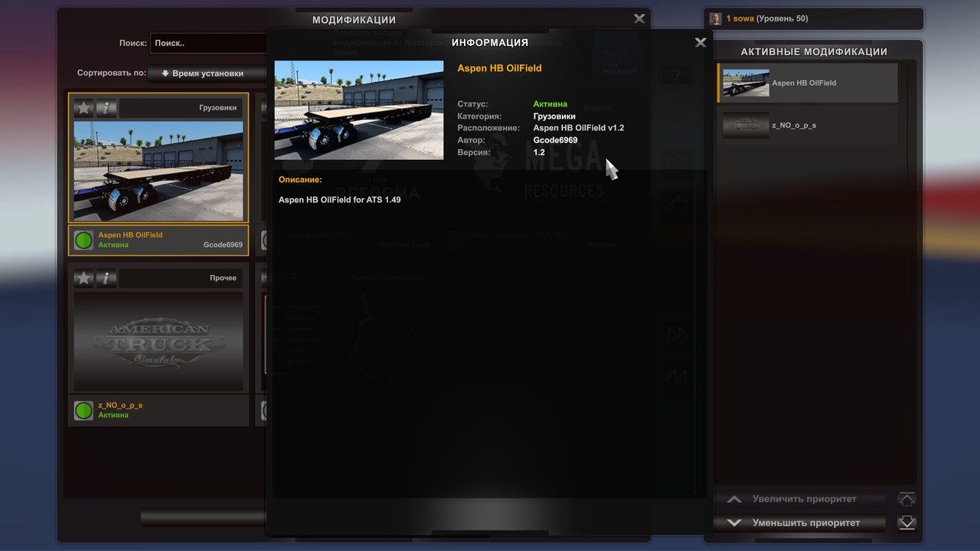
Task: Close the Информация dialog
Action: (x=701, y=43)
